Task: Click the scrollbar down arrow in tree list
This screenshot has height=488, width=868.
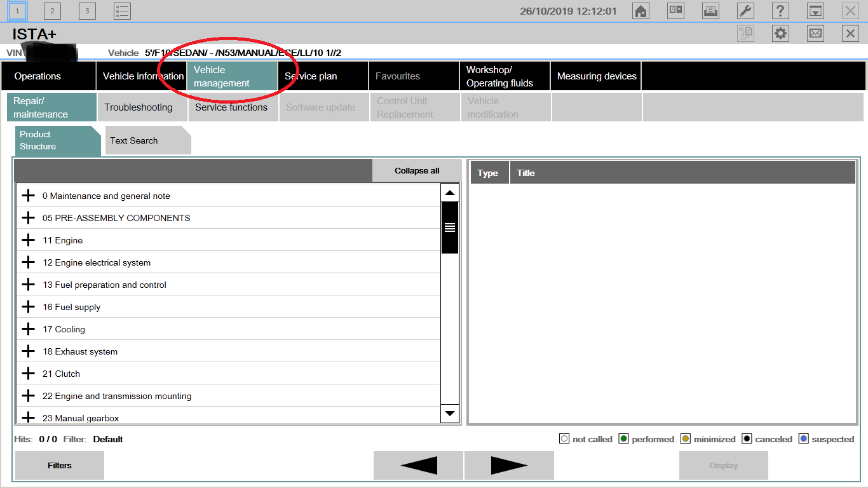Action: click(x=450, y=414)
